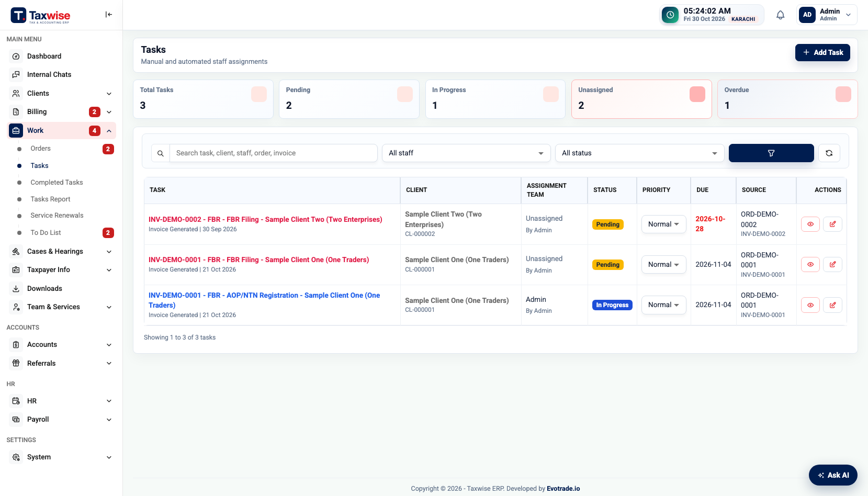Refresh the tasks list
The width and height of the screenshot is (868, 496).
click(x=829, y=153)
